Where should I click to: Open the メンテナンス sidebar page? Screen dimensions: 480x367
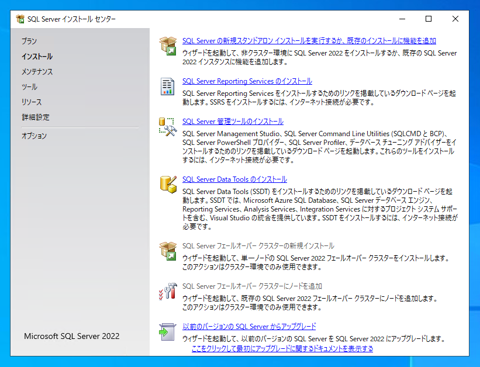[37, 72]
